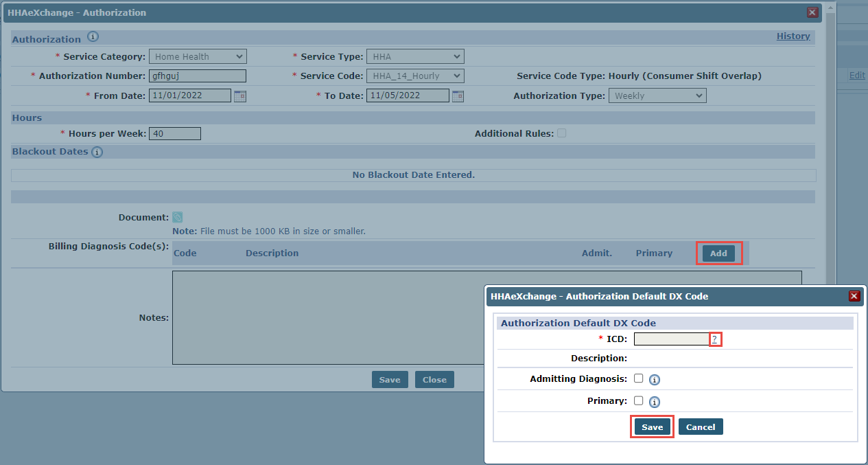Click info icon beside Admitting Diagnosis
Image resolution: width=868 pixels, height=465 pixels.
pyautogui.click(x=655, y=379)
